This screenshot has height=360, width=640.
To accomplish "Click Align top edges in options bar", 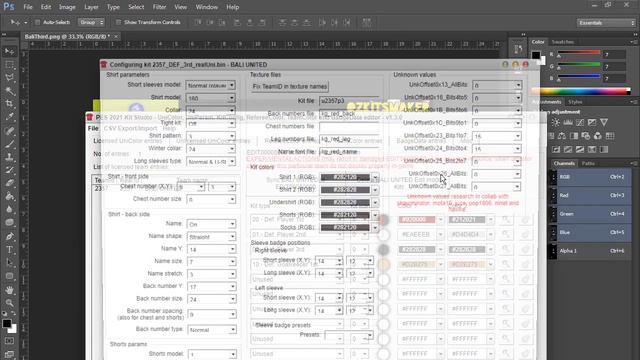I will [198, 22].
